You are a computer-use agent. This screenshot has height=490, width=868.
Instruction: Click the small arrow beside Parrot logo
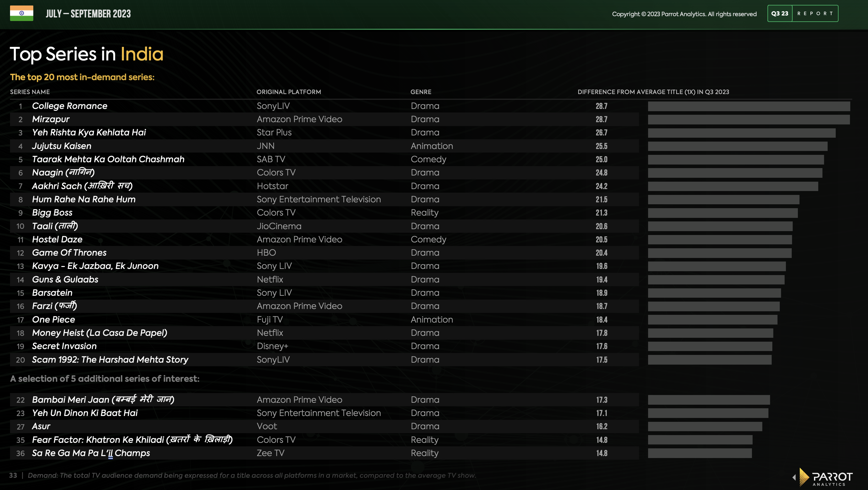pyautogui.click(x=794, y=477)
